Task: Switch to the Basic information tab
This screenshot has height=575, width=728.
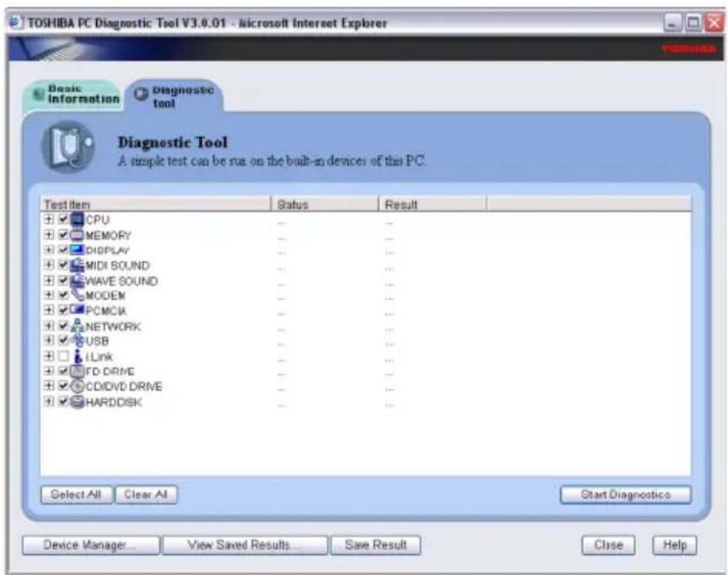Action: click(73, 95)
